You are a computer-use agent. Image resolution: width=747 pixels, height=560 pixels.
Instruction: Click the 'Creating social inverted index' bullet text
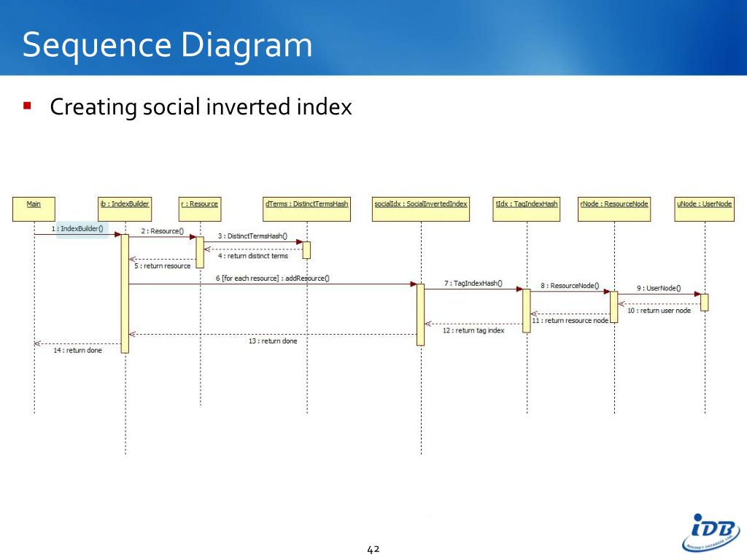[x=201, y=106]
